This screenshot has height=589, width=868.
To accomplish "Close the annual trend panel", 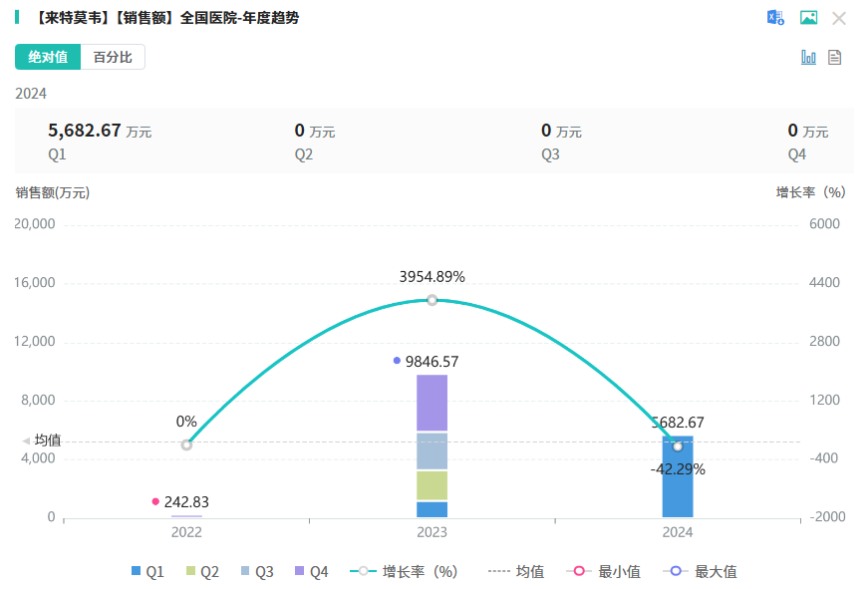I will (x=839, y=18).
